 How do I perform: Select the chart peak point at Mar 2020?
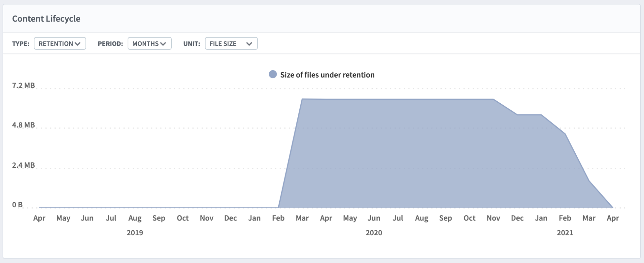tap(302, 99)
